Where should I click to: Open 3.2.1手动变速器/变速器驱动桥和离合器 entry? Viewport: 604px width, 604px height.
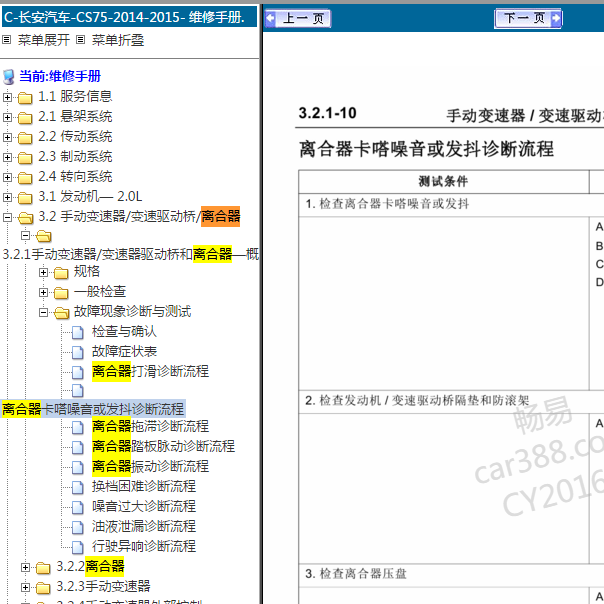tap(131, 254)
